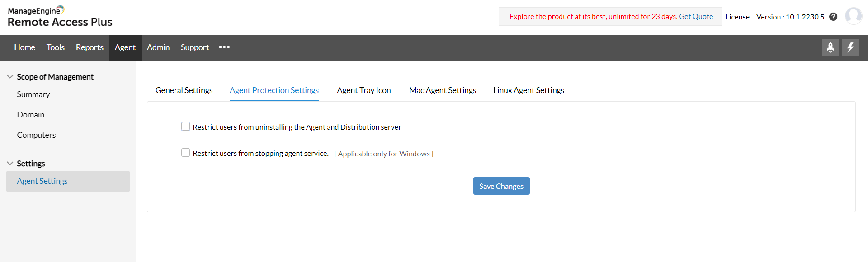Select the Agent menu item
868x262 pixels.
pyautogui.click(x=125, y=47)
